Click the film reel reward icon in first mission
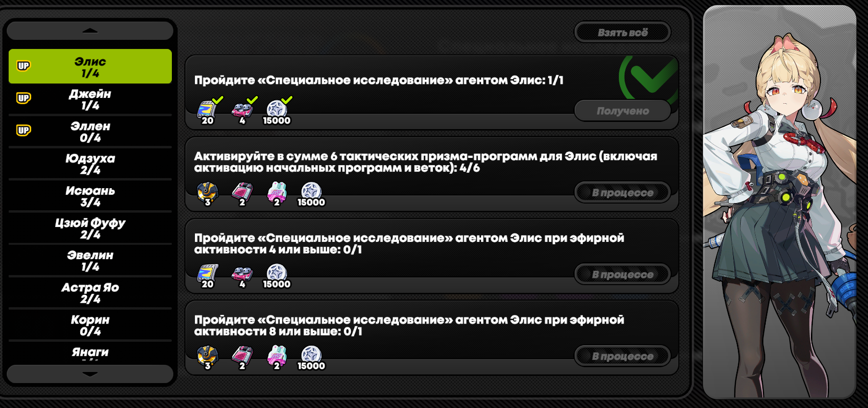 tap(207, 110)
